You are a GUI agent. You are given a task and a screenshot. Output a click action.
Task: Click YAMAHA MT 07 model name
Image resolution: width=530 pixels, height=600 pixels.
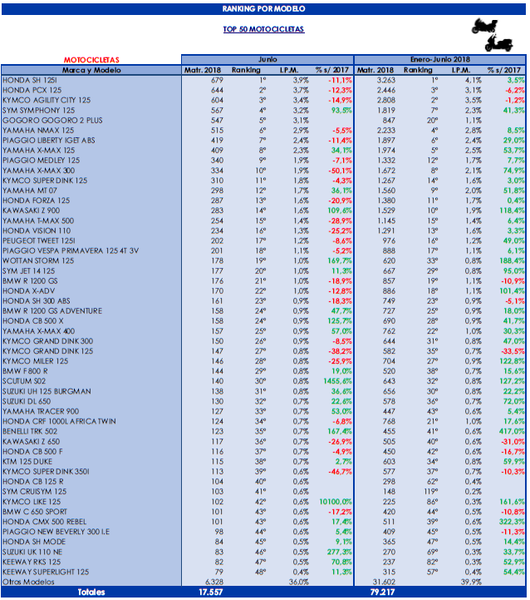click(30, 191)
